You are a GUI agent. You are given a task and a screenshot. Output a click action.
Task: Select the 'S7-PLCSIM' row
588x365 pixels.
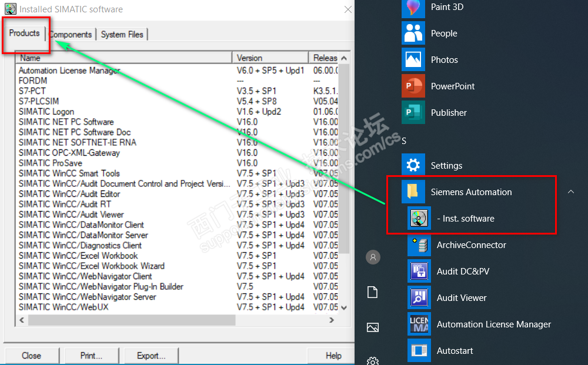tap(178, 101)
